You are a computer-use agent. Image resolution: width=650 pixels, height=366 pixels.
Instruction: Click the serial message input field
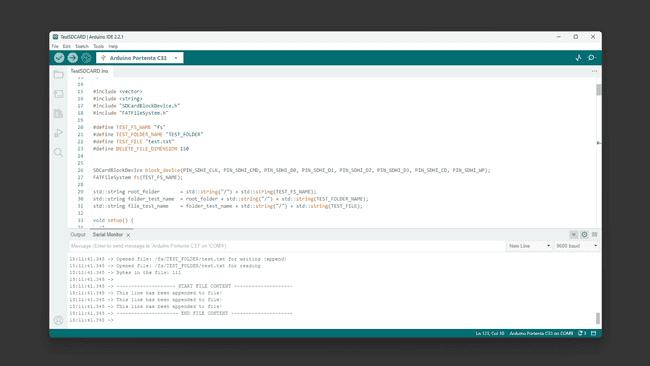point(287,246)
